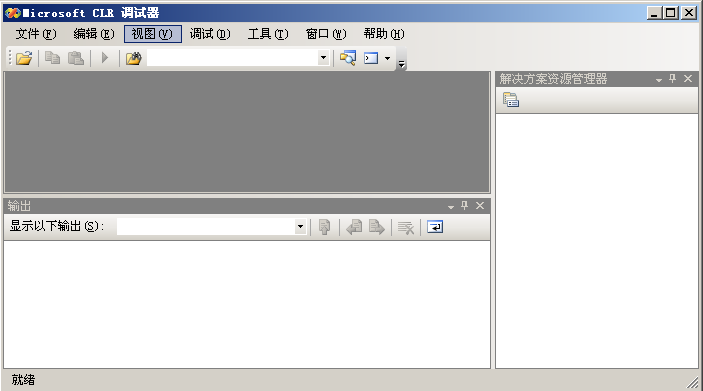The width and height of the screenshot is (703, 391).
Task: Close the 输出 panel
Action: [480, 205]
